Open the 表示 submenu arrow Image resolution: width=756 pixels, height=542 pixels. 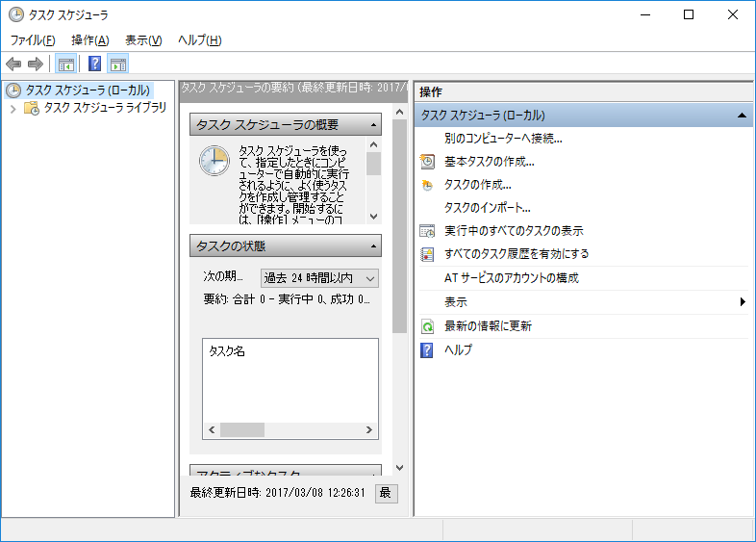coord(743,302)
